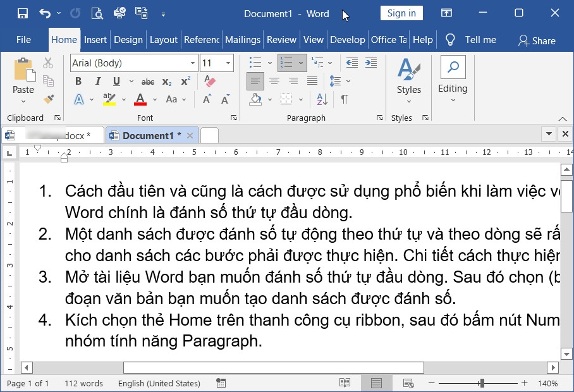
Task: Open the font size dropdown
Action: pyautogui.click(x=228, y=63)
